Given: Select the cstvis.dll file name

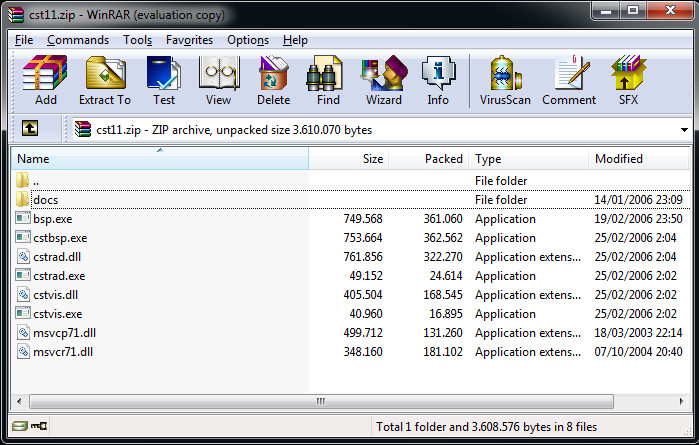Looking at the screenshot, I should [x=56, y=295].
